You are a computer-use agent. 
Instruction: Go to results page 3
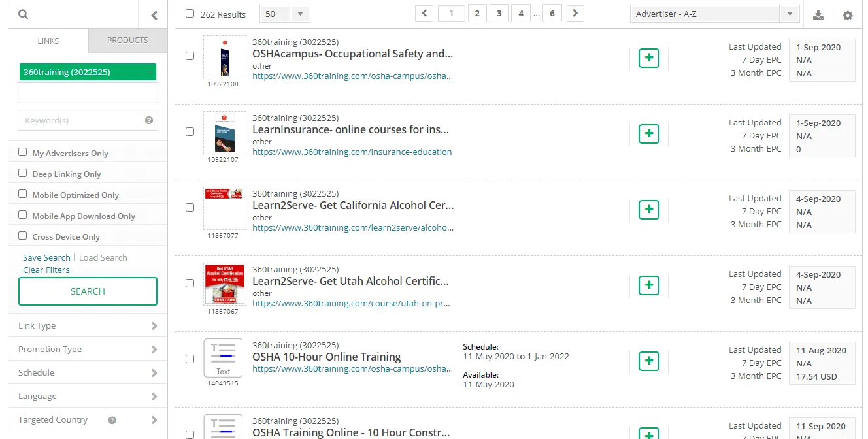point(499,14)
